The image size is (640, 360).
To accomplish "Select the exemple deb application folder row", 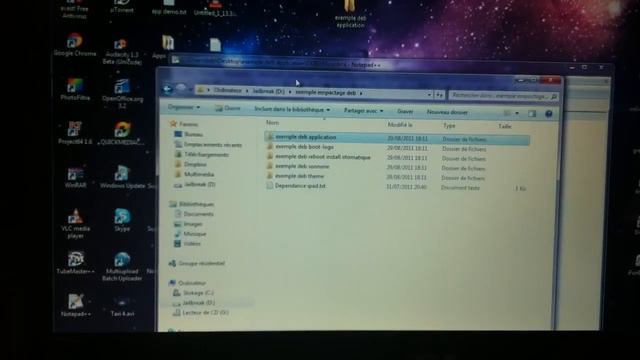I will pos(397,138).
